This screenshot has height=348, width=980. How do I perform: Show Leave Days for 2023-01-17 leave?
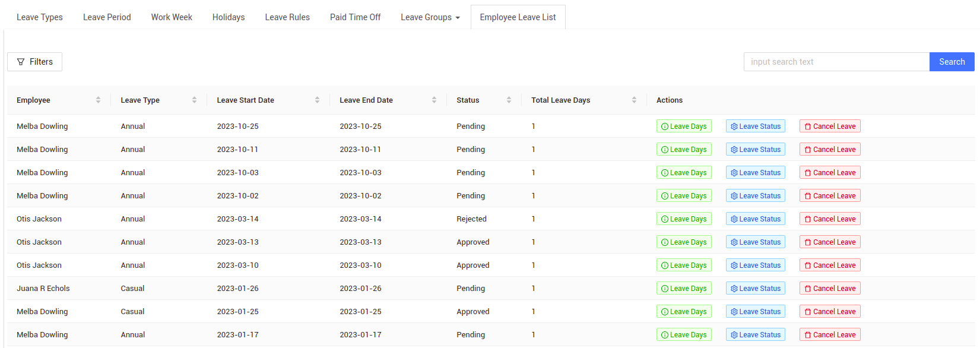pos(684,335)
